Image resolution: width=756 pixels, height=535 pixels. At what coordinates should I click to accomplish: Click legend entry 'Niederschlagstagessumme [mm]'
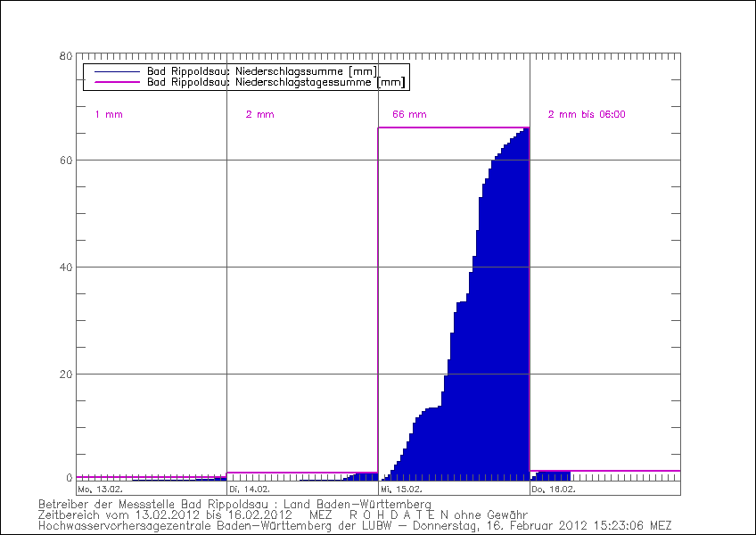click(x=276, y=82)
